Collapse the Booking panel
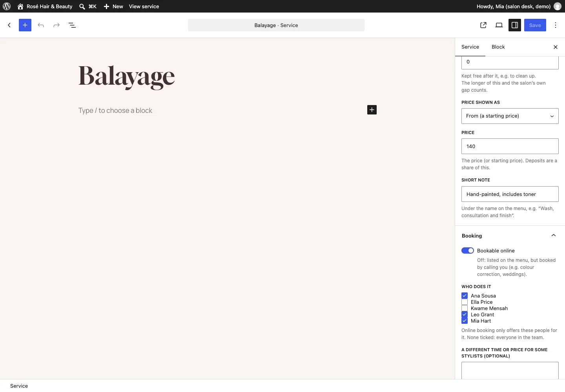565x392 pixels. (x=510, y=236)
